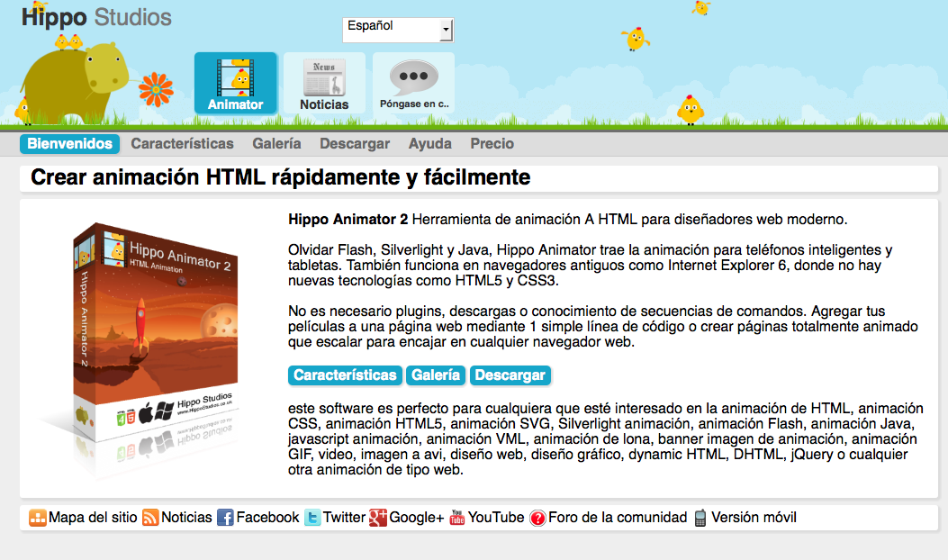This screenshot has width=948, height=560.
Task: Click the mobile phone icon
Action: (x=700, y=519)
